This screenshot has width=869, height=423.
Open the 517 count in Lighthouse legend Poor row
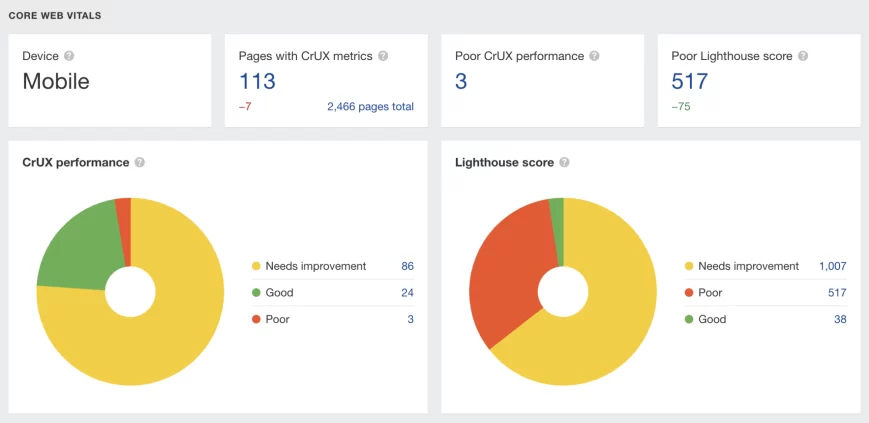coord(837,293)
